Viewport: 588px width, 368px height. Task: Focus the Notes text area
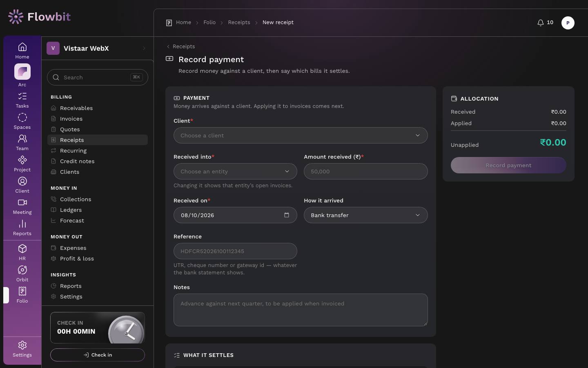click(301, 310)
